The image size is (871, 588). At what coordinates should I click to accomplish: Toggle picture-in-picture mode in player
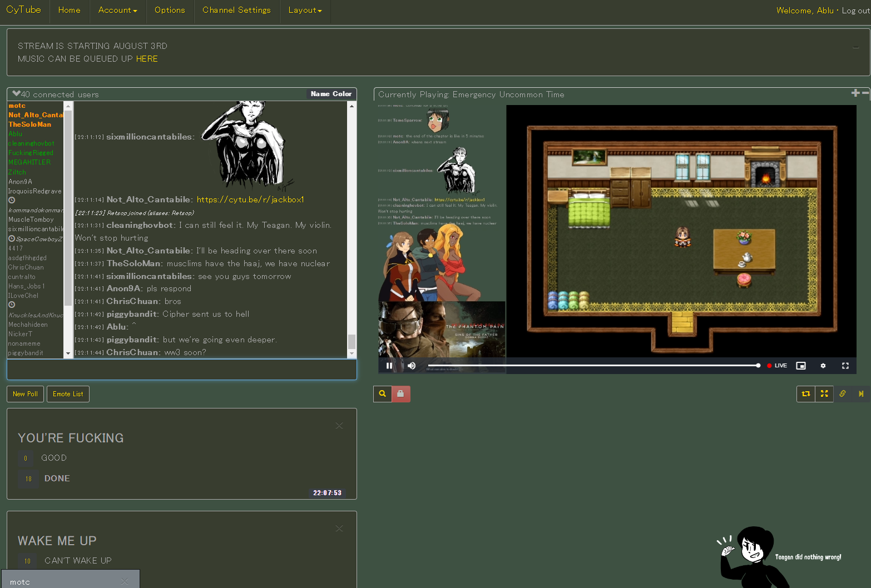point(801,366)
